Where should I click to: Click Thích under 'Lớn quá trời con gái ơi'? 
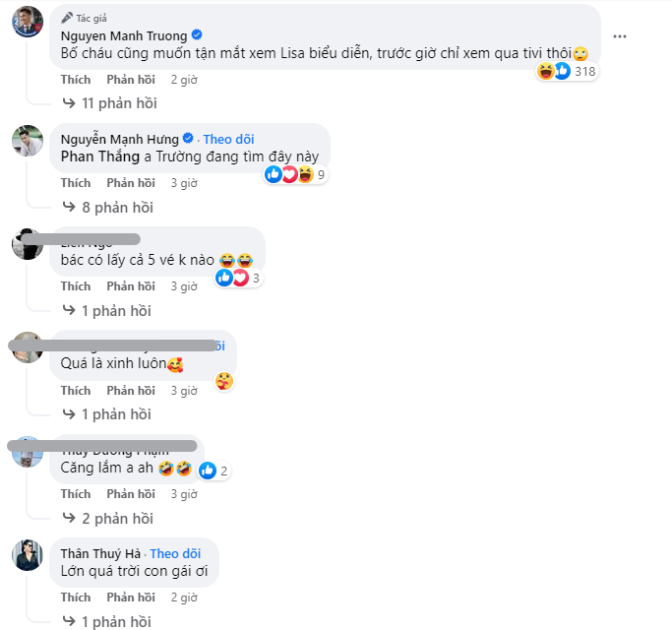pos(75,598)
